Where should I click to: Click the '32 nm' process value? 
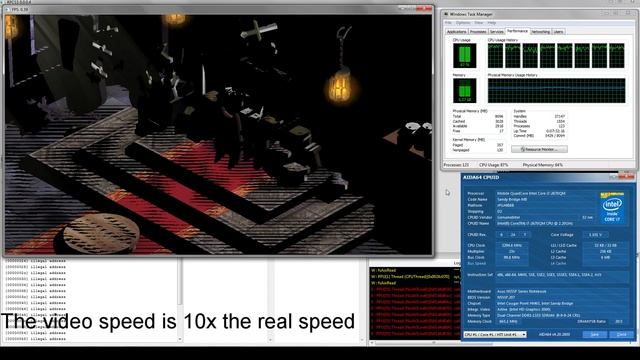click(x=587, y=218)
